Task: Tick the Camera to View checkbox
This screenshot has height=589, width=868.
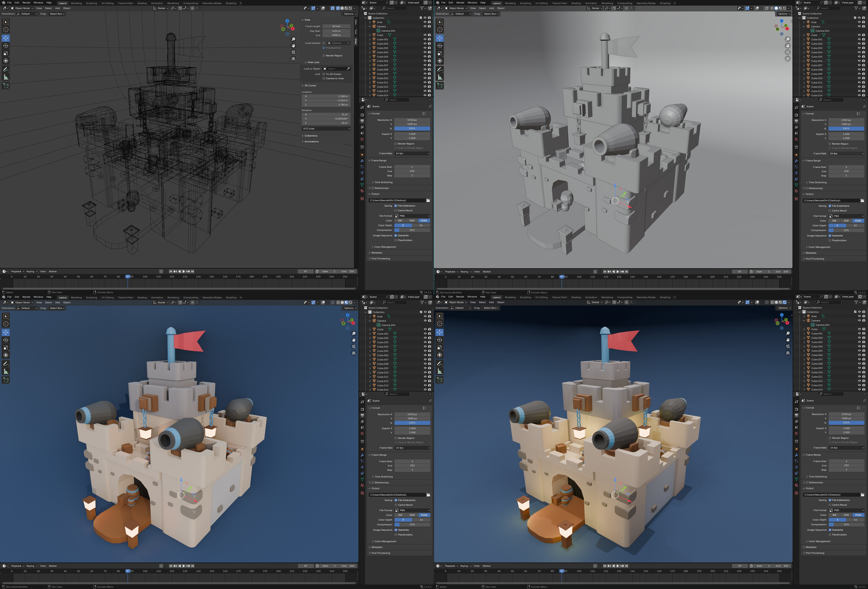Action: click(x=324, y=78)
